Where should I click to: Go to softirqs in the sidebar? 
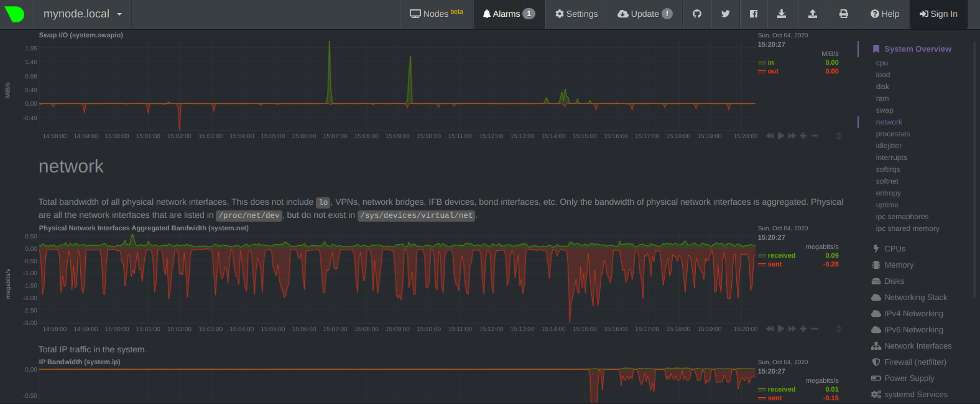[888, 169]
